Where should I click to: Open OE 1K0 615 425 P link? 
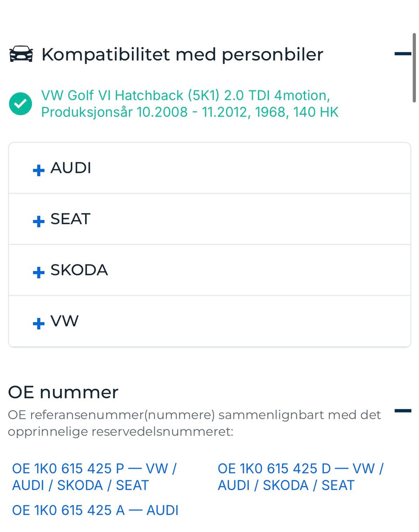(94, 477)
